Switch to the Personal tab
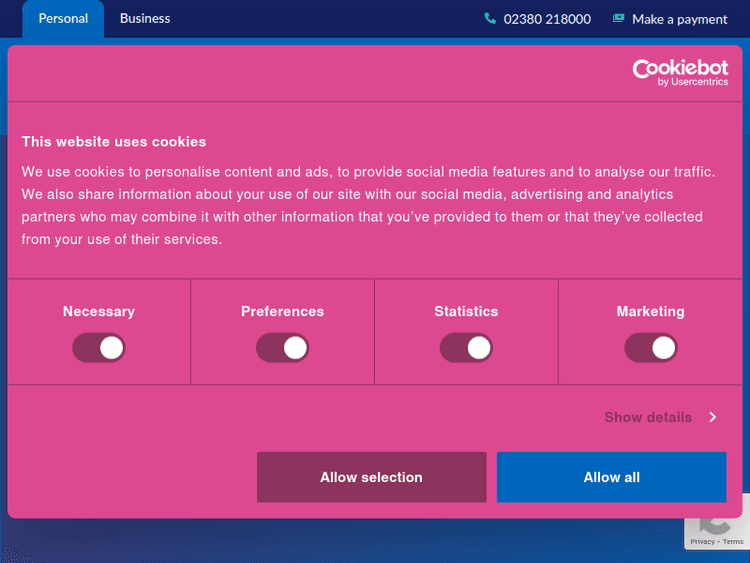Screen dimensions: 750x563 tap(63, 18)
